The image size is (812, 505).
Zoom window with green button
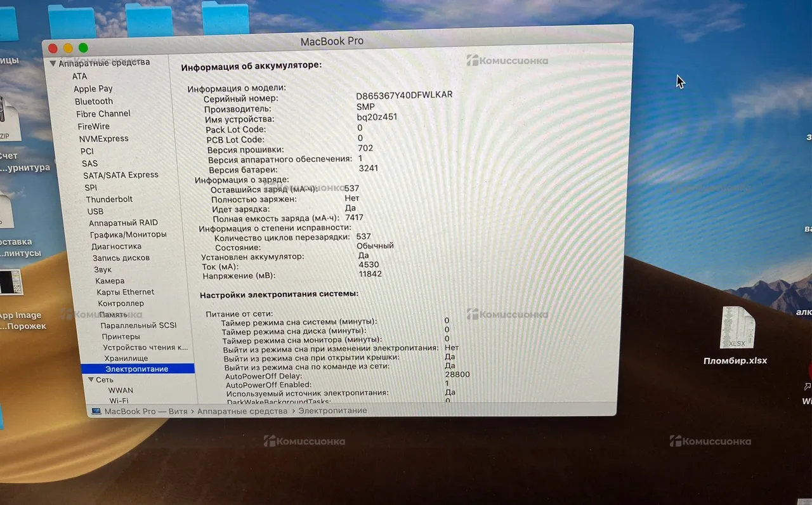[83, 48]
